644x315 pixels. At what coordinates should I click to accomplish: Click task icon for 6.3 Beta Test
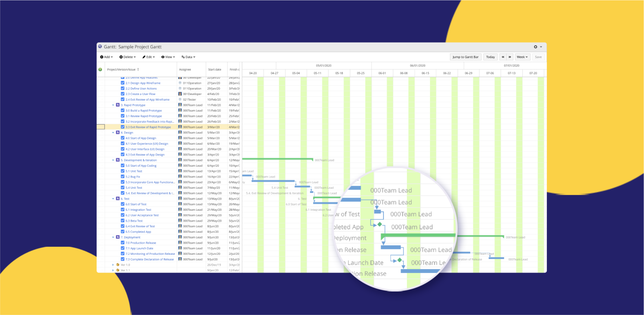[x=122, y=221]
